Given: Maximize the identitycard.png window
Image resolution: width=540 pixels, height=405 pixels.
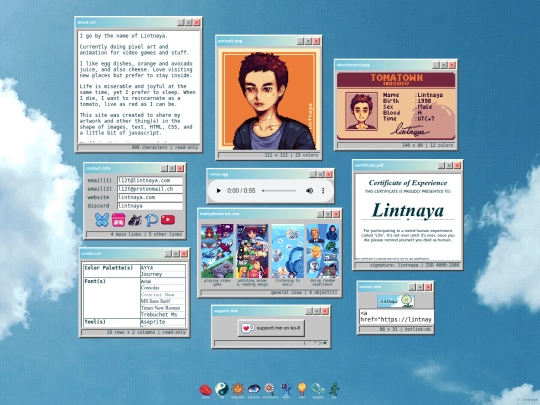Looking at the screenshot, I should click(444, 65).
